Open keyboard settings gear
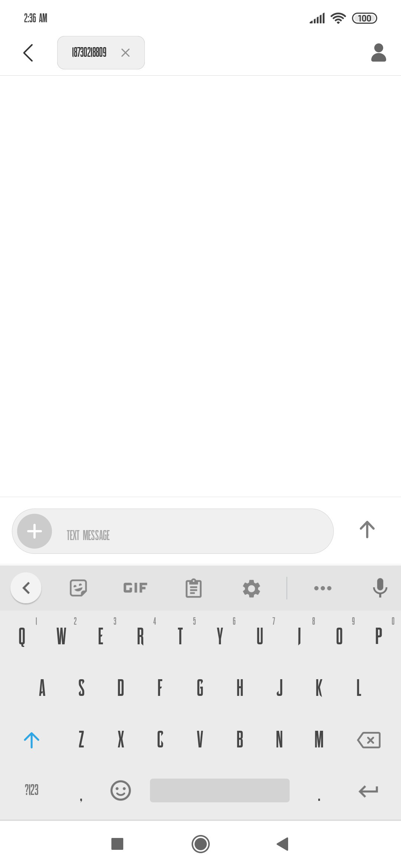401x868 pixels. coord(251,588)
